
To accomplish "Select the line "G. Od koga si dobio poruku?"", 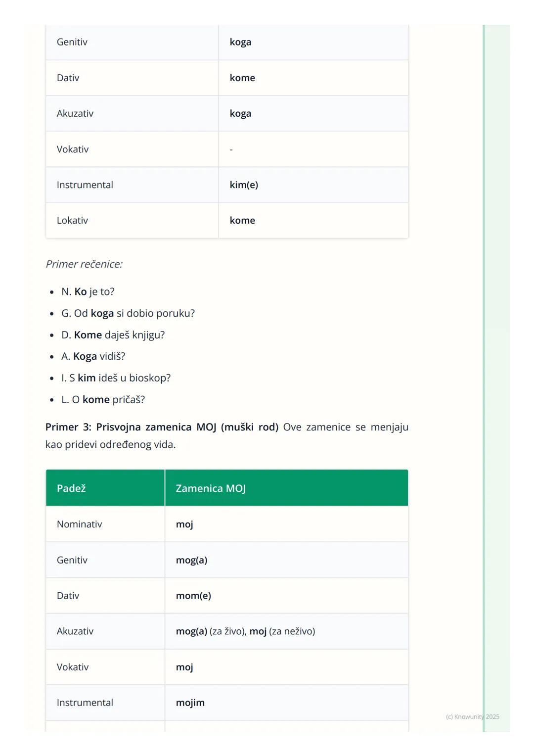I will [128, 313].
